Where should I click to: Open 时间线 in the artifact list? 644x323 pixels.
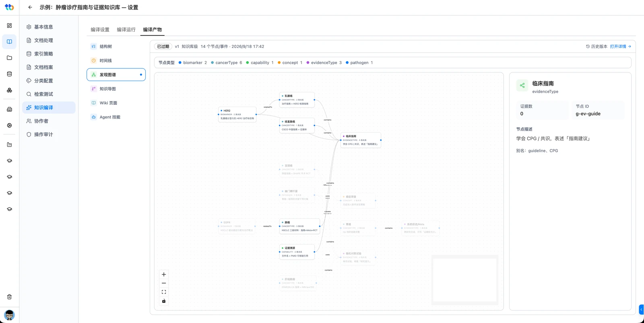116,61
